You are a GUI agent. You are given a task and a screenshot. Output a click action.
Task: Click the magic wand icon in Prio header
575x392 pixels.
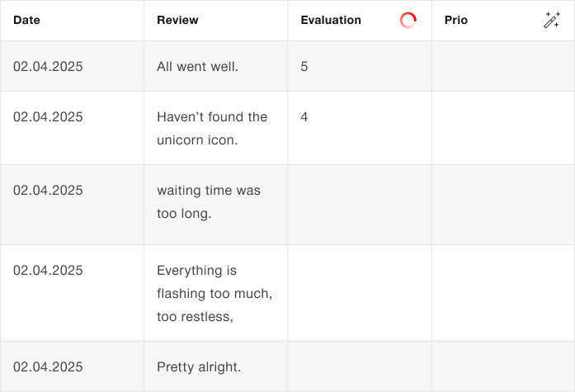point(552,21)
